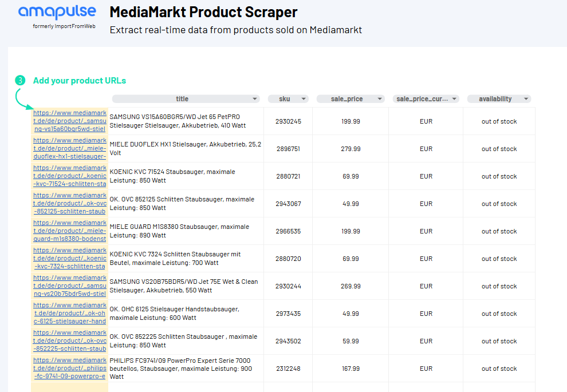The height and width of the screenshot is (392, 567).
Task: Open the ok-ovc-852225 product URL link
Action: pos(70,340)
